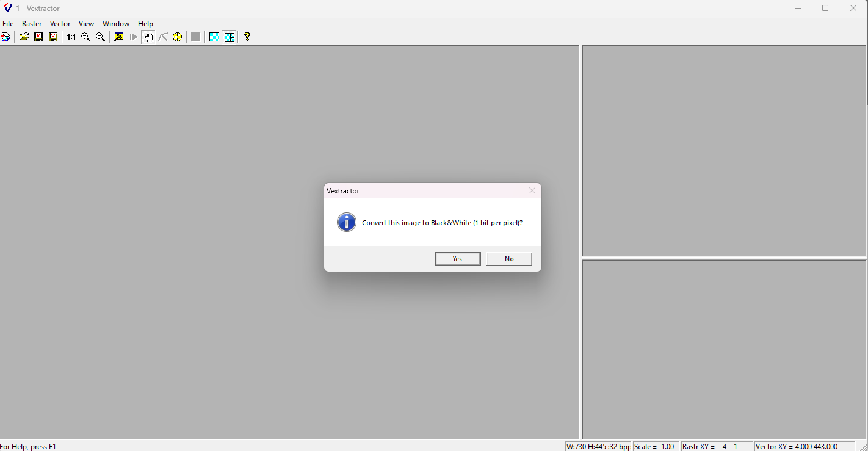This screenshot has width=868, height=451.
Task: Set zoom to 1:1 scale
Action: (71, 37)
